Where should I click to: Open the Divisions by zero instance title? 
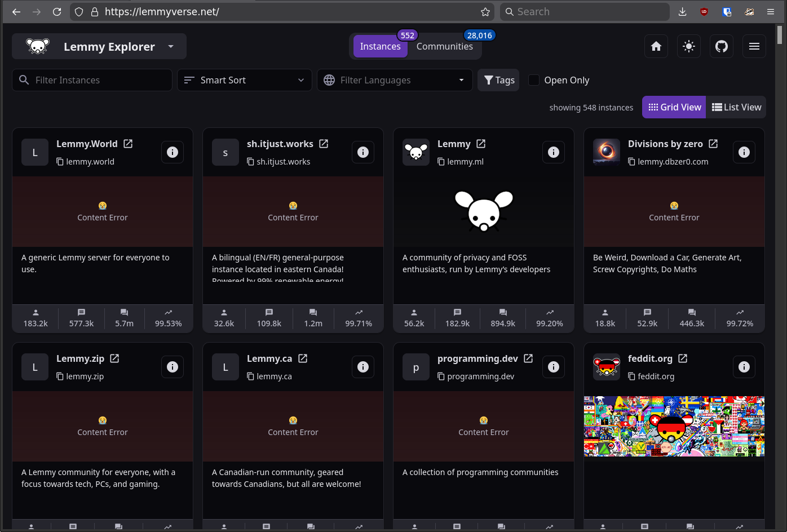coord(665,144)
